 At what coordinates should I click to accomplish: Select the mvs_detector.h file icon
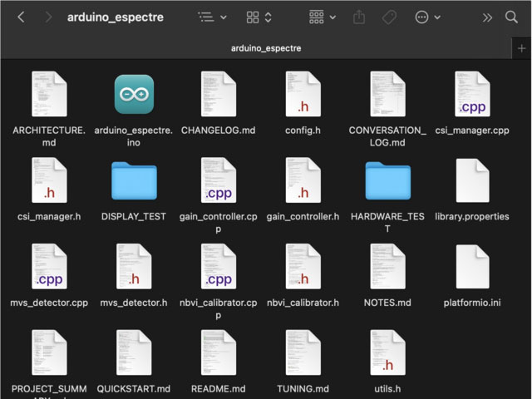tap(134, 266)
